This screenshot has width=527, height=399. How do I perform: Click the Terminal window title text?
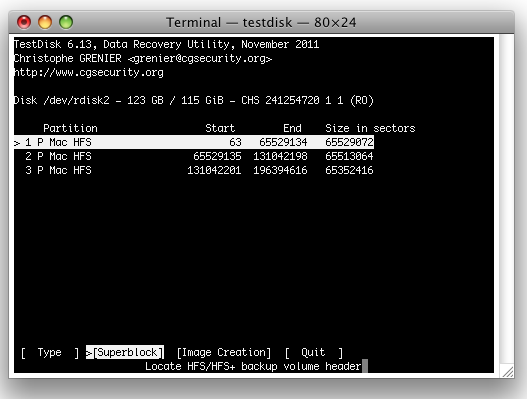tap(261, 23)
